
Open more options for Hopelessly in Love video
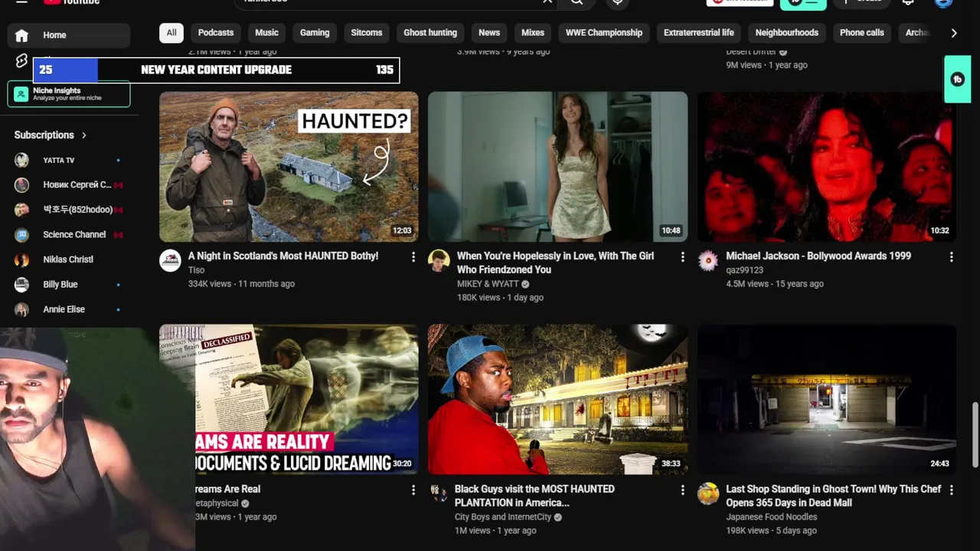(x=682, y=257)
